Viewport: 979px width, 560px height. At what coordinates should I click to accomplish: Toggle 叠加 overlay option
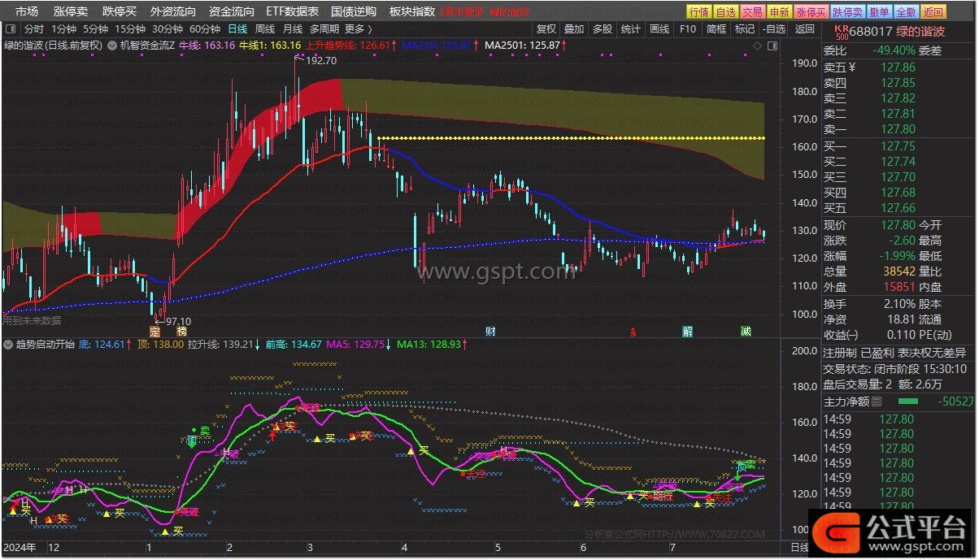pos(575,28)
